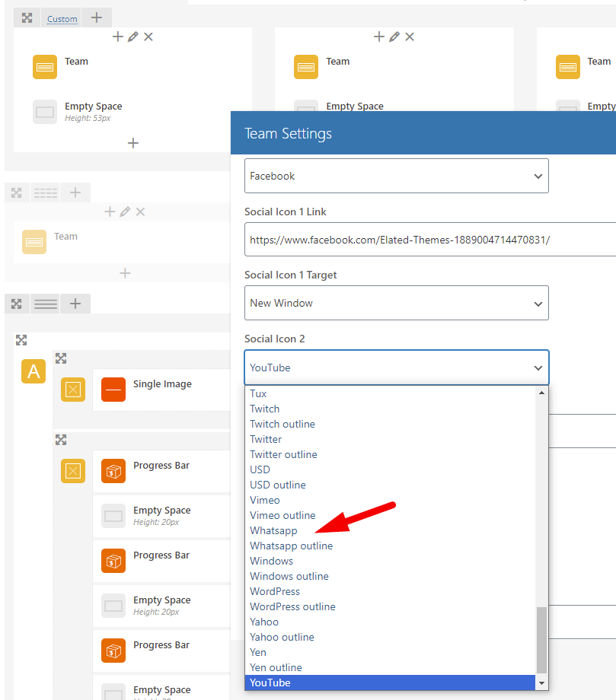Screen dimensions: 616x700
Task: Prepend element to first Team column
Action: (x=117, y=37)
